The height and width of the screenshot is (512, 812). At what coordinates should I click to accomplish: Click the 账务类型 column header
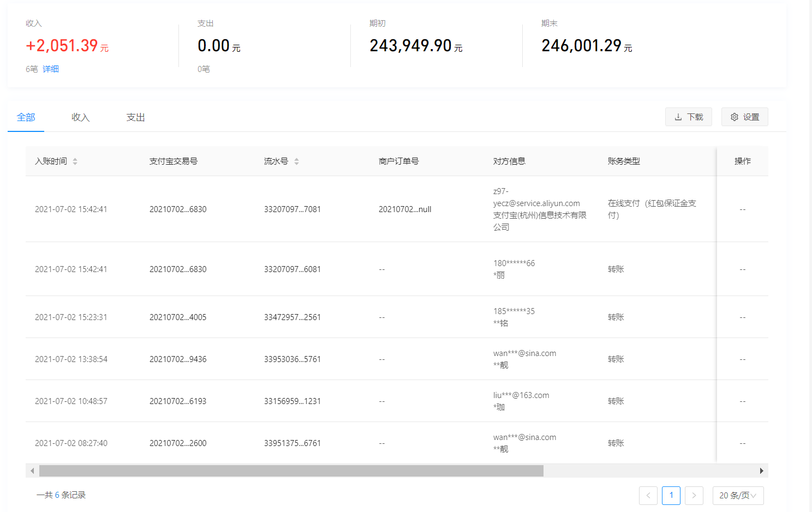(x=624, y=161)
